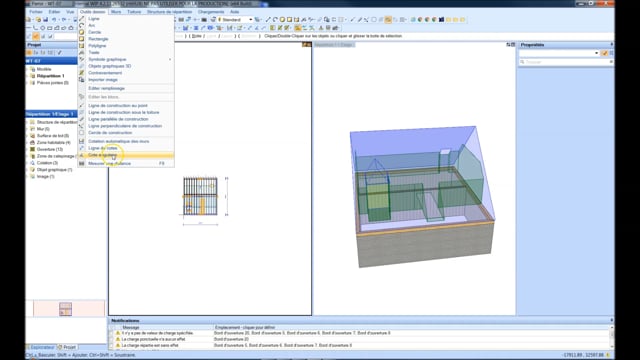Select the Rectangle tool in the menu
The width and height of the screenshot is (640, 360).
(x=98, y=39)
